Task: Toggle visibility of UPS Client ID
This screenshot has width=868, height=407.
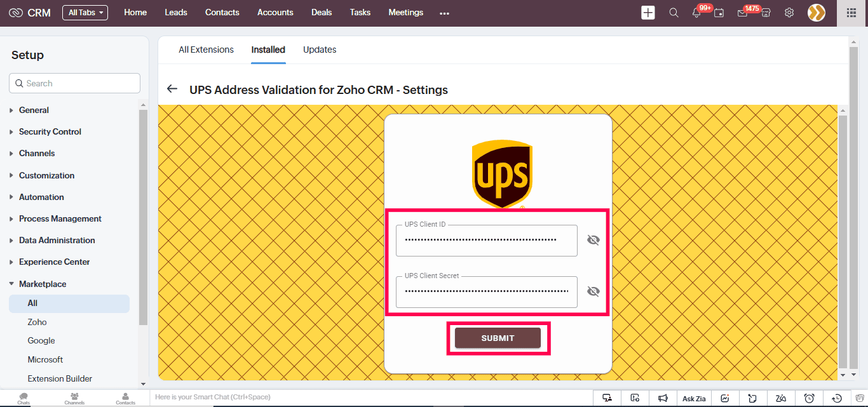Action: click(x=593, y=240)
